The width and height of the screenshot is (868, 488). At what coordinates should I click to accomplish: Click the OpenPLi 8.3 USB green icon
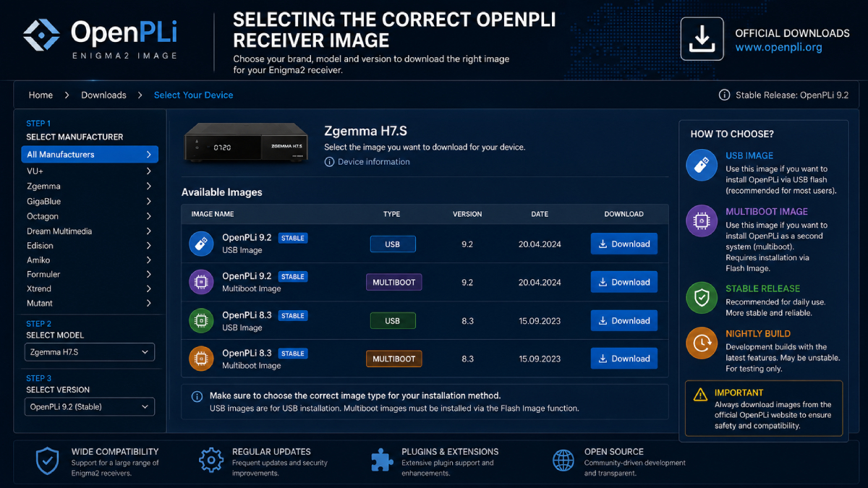coord(201,321)
